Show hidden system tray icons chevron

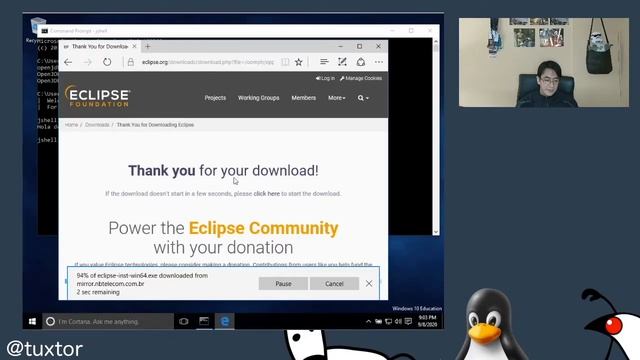[x=369, y=322]
